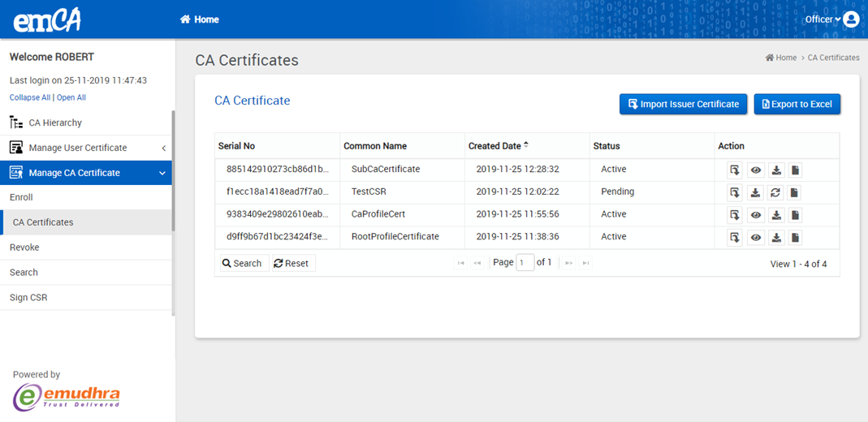
Task: Open the Revoke menu item in the sidebar
Action: (x=24, y=248)
